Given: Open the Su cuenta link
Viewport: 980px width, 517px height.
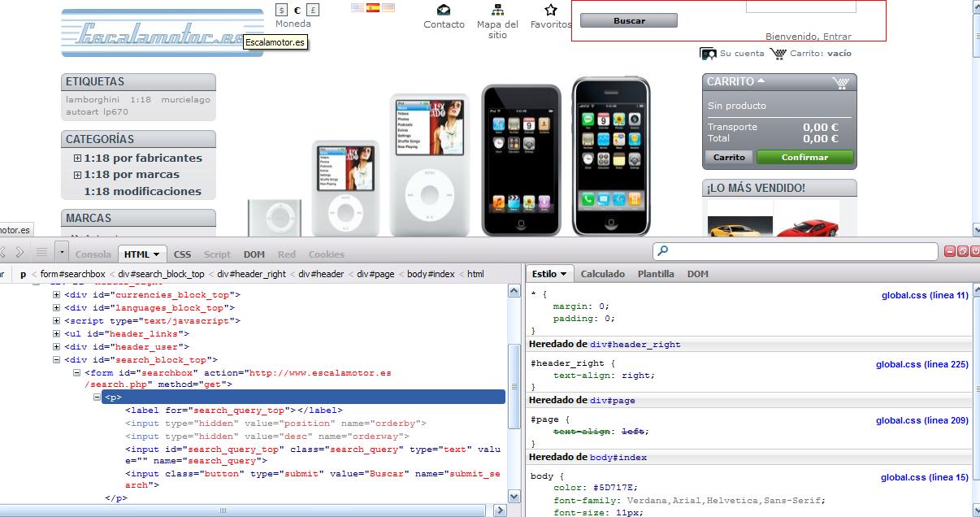Looking at the screenshot, I should (742, 54).
